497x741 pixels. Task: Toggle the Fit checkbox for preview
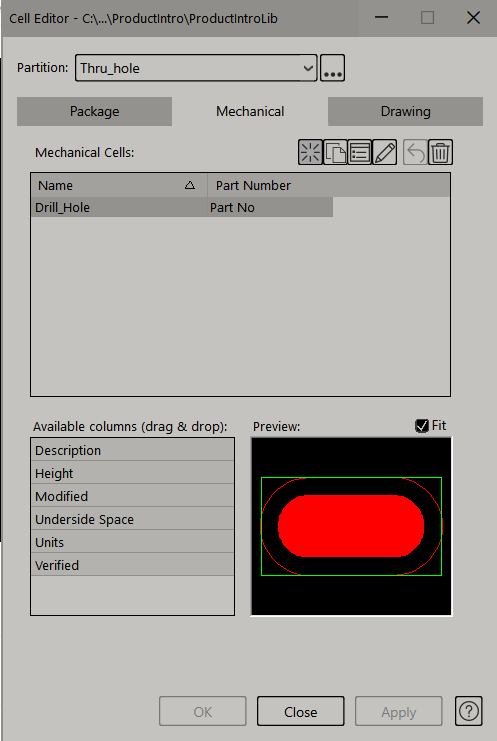pos(421,426)
